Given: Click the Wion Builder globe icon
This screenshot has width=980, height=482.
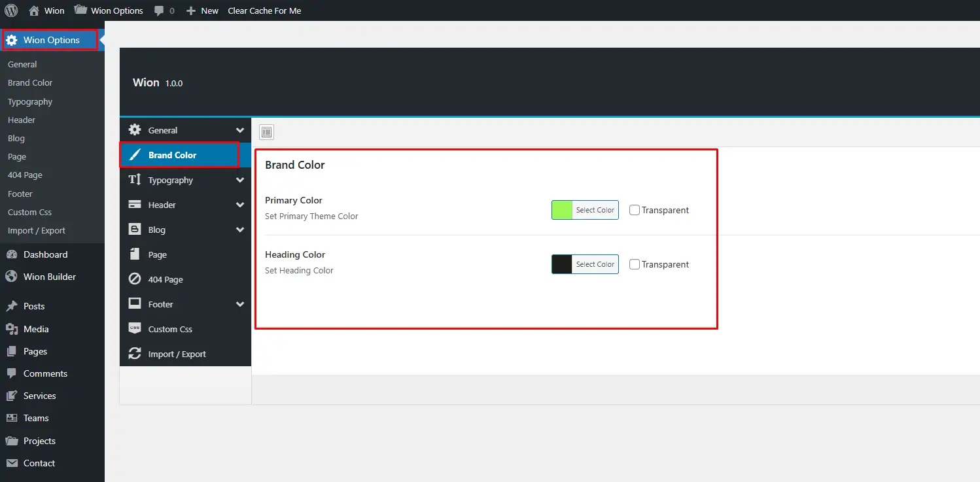Looking at the screenshot, I should coord(11,277).
